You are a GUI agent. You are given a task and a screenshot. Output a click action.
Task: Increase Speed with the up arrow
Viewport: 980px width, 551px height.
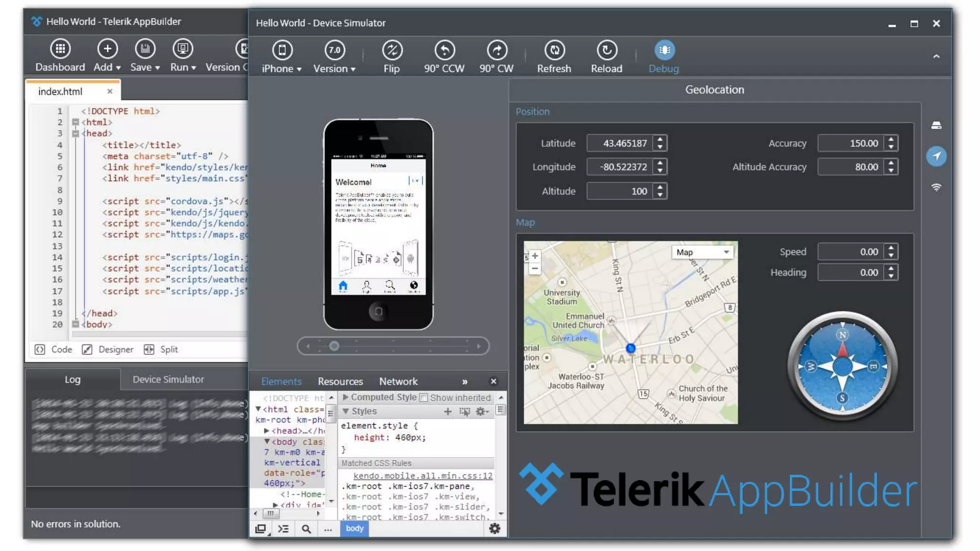click(891, 248)
